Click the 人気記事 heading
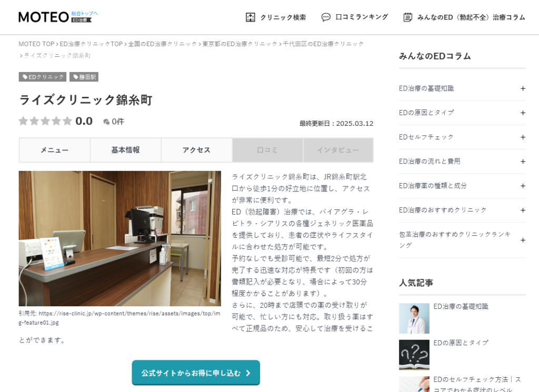The width and height of the screenshot is (539, 392). (x=416, y=283)
